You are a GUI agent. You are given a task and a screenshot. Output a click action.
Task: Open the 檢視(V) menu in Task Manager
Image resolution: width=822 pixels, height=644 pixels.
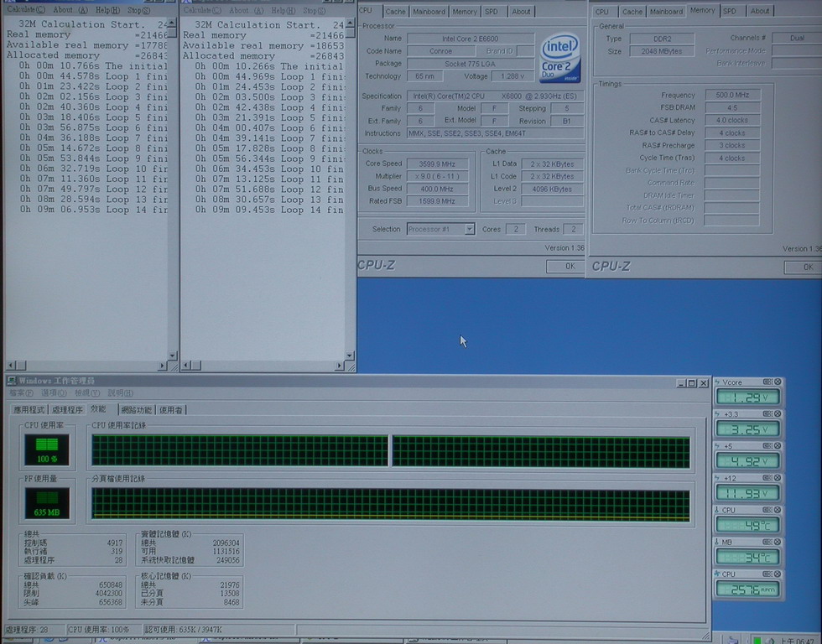coord(87,393)
